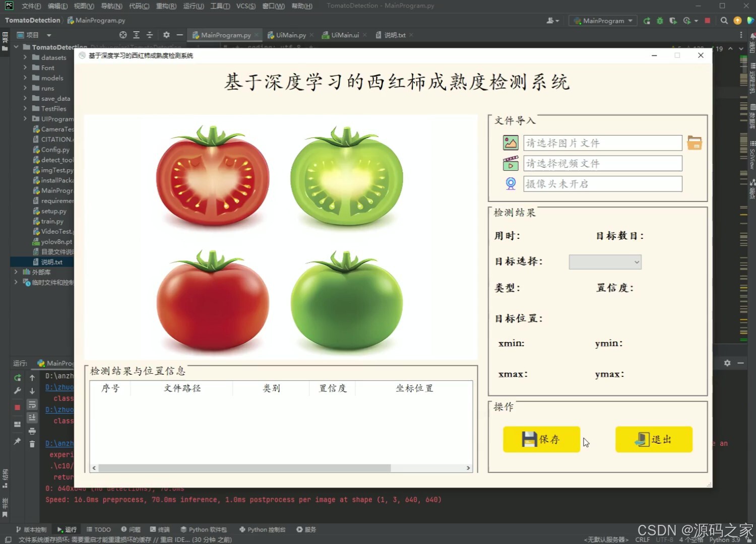Run MainProgram with coverage icon
Viewport: 756px width, 544px height.
coord(674,21)
